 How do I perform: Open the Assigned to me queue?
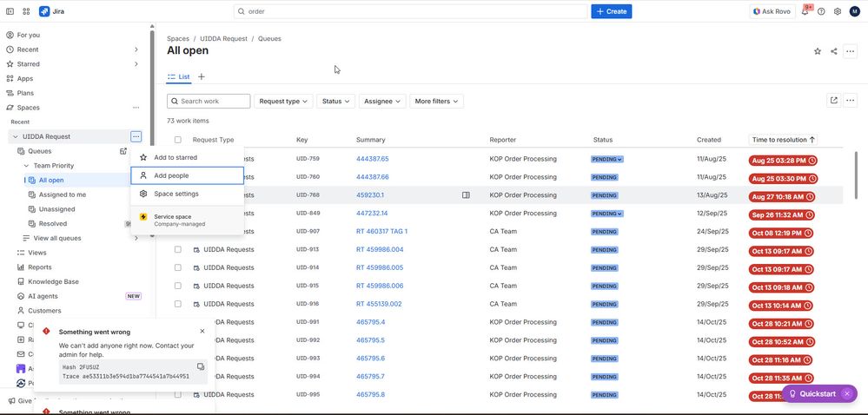63,194
